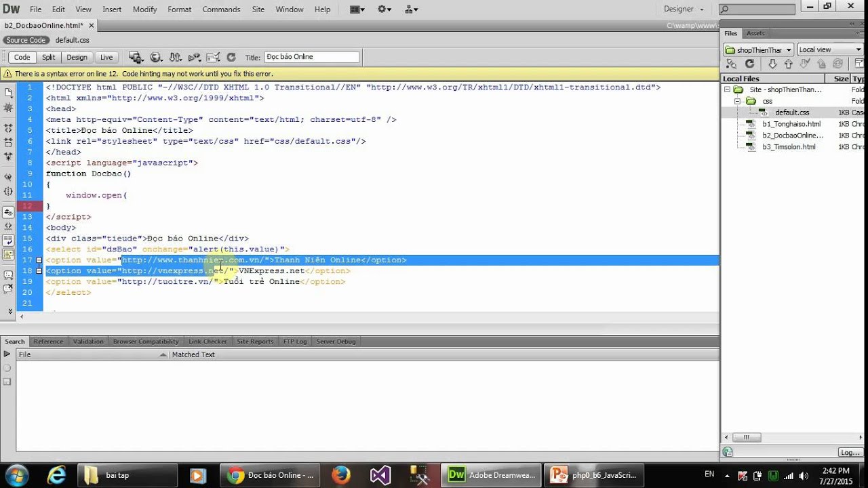Click the Get files down arrow
868x488 pixels.
coord(772,64)
